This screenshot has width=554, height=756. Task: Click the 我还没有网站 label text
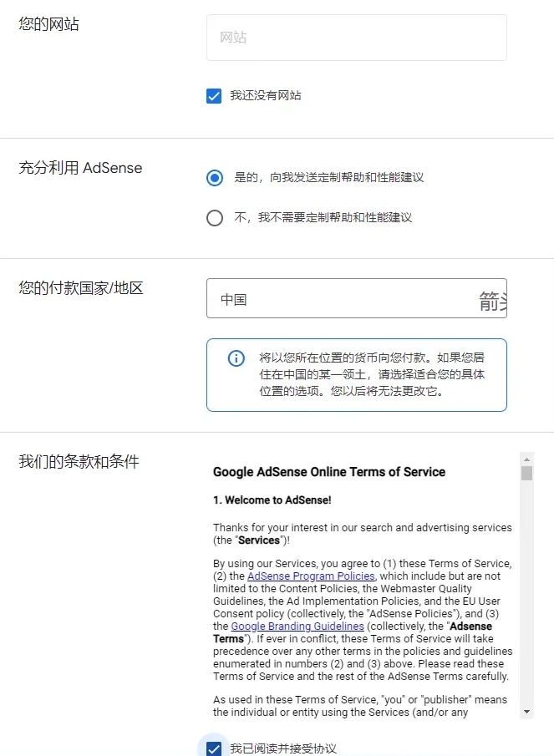(266, 95)
